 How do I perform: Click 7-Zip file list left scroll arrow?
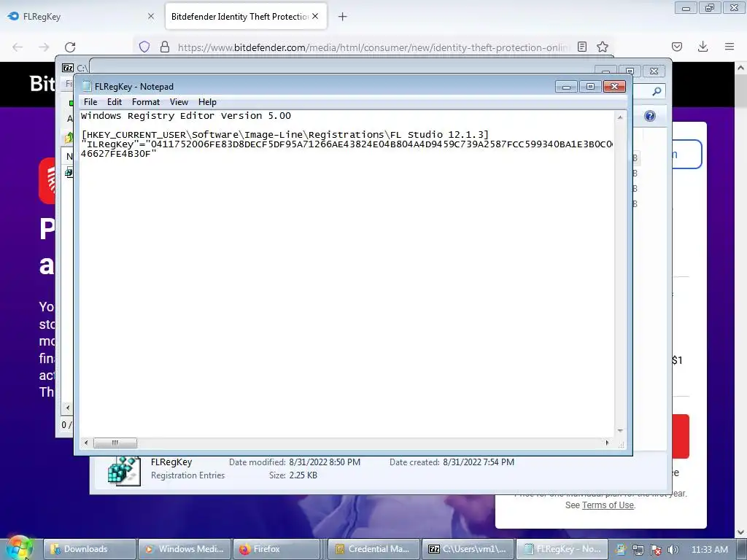click(x=68, y=408)
